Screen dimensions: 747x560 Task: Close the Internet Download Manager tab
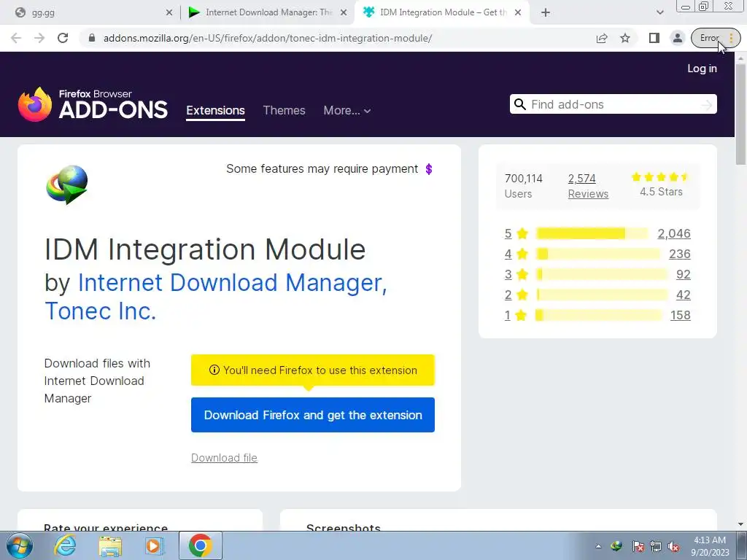[x=344, y=13]
